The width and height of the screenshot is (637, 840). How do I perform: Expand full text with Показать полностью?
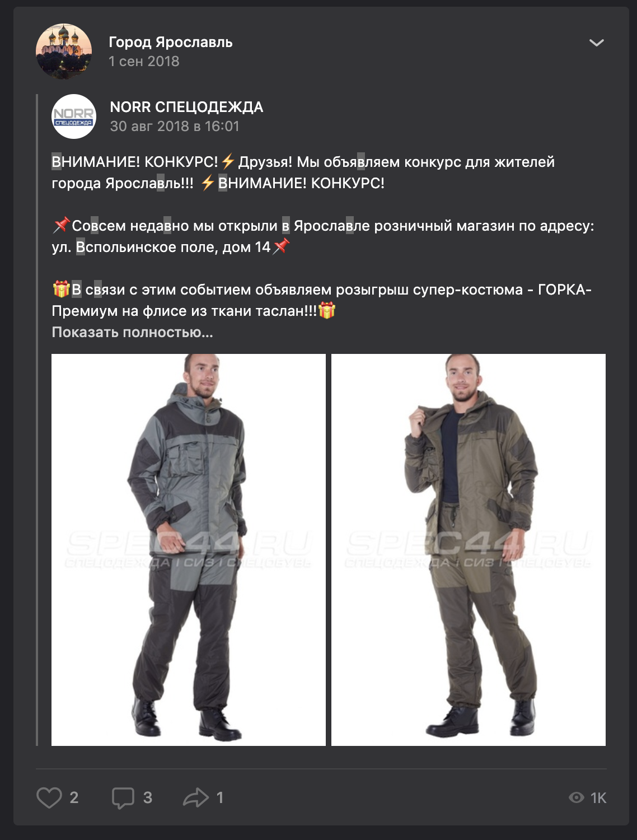point(132,332)
